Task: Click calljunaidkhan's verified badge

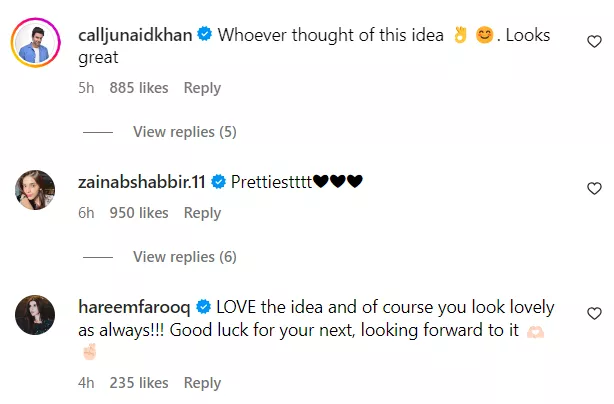Action: pyautogui.click(x=204, y=34)
